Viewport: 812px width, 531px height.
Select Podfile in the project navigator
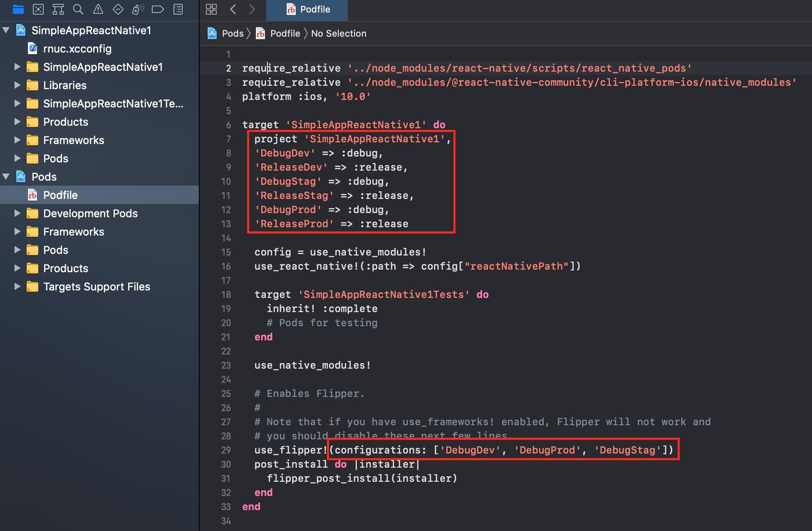pos(99,195)
